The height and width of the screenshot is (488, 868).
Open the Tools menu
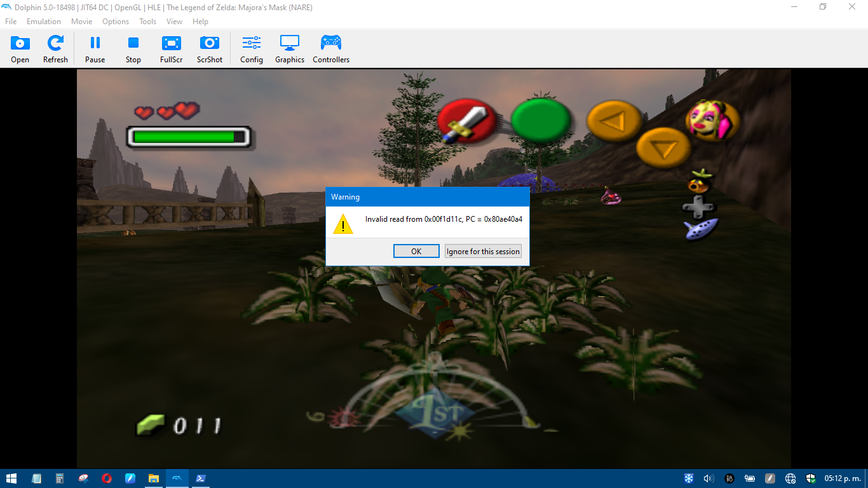click(148, 22)
